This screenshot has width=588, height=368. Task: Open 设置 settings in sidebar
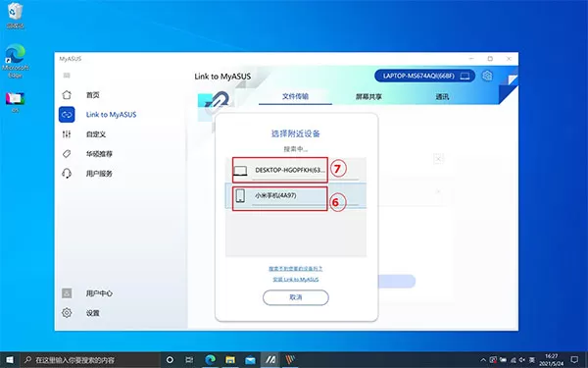(x=93, y=313)
